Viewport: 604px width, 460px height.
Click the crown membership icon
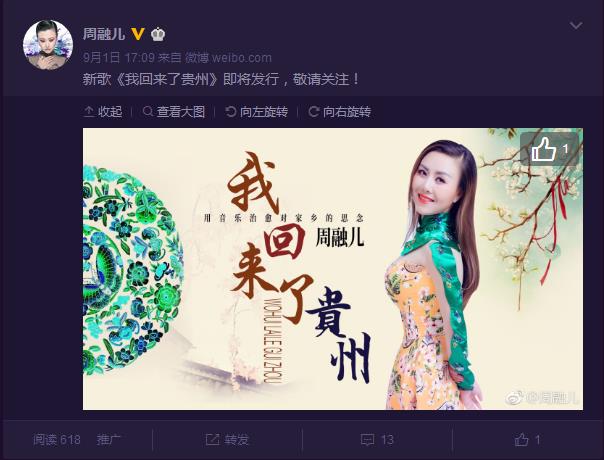[x=158, y=34]
